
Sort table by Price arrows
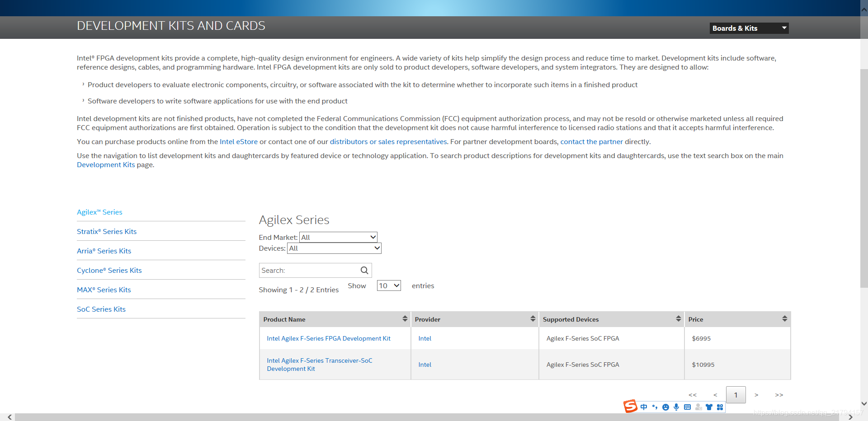coord(785,319)
